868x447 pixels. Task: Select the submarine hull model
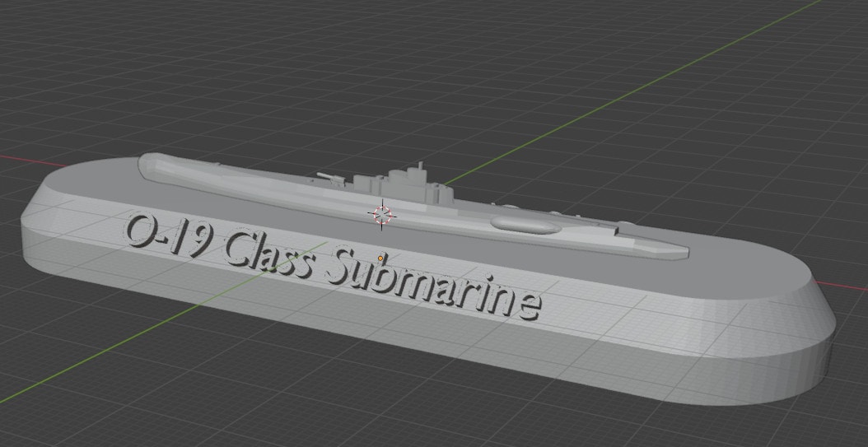413,206
